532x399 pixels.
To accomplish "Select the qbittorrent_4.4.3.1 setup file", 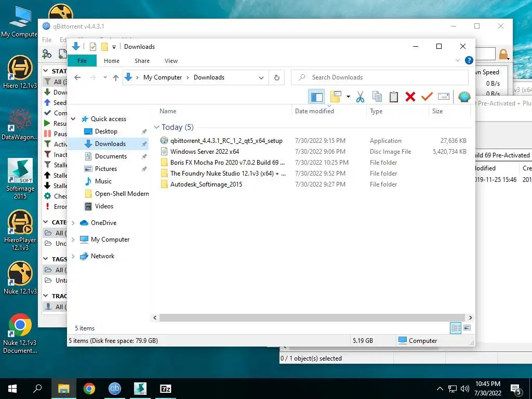I will [x=227, y=140].
